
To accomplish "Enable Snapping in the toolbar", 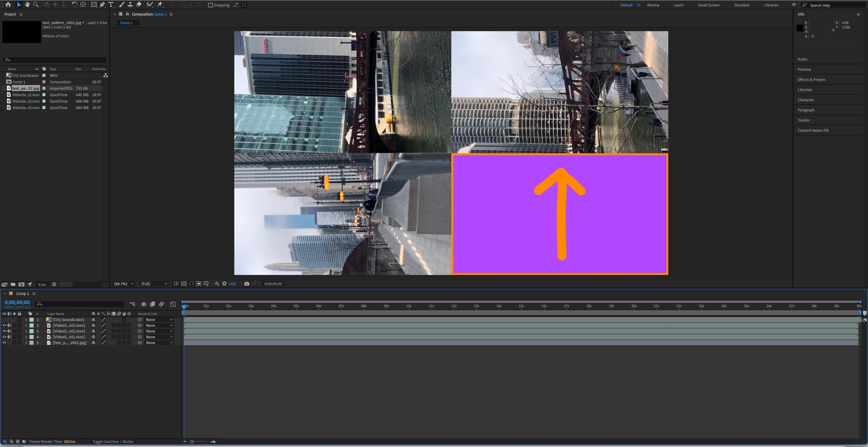I will pos(211,5).
